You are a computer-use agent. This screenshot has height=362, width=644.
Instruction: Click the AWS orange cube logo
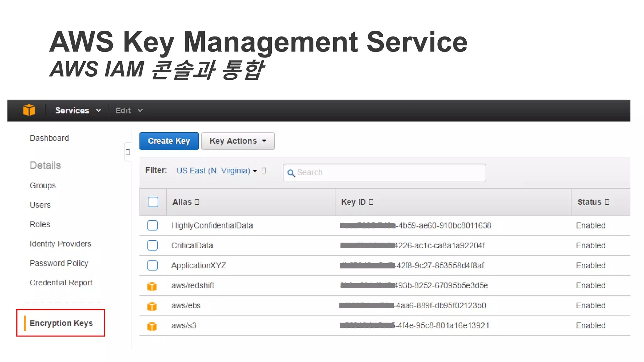[x=29, y=110]
